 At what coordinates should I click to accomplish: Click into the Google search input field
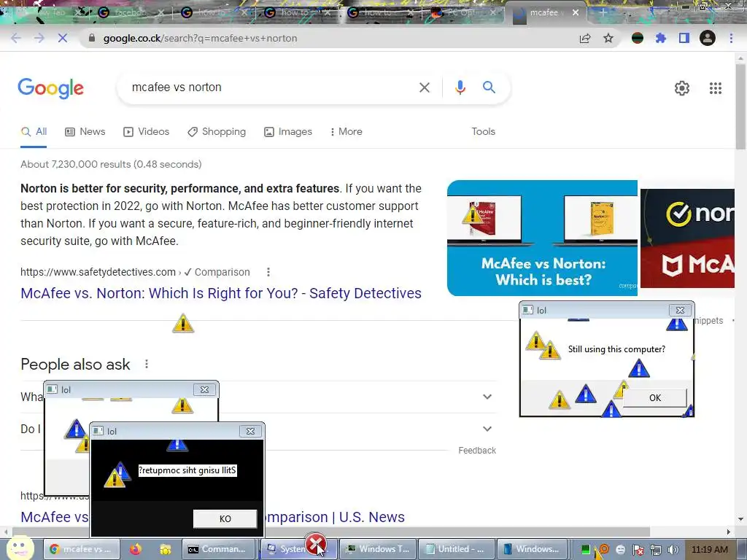click(271, 87)
